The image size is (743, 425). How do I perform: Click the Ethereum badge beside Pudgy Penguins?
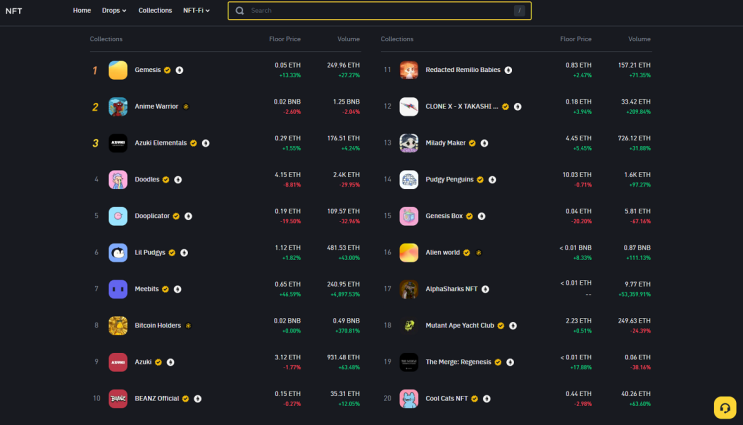(x=492, y=180)
